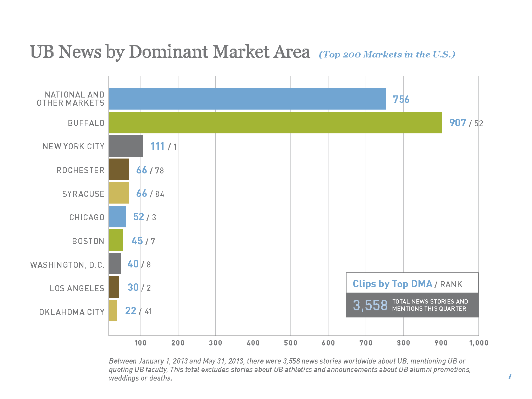
Task: Click the UB News by Dominant Market Area title
Action: (170, 52)
